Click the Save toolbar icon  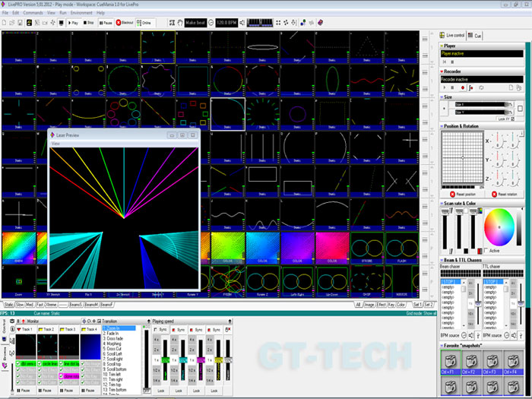pyautogui.click(x=20, y=23)
